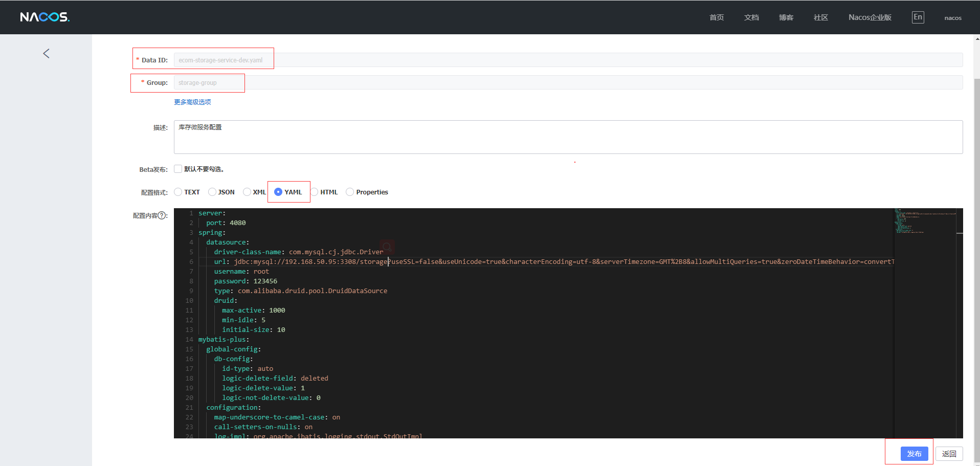Image resolution: width=980 pixels, height=466 pixels.
Task: Click the 返回 button
Action: click(x=949, y=454)
